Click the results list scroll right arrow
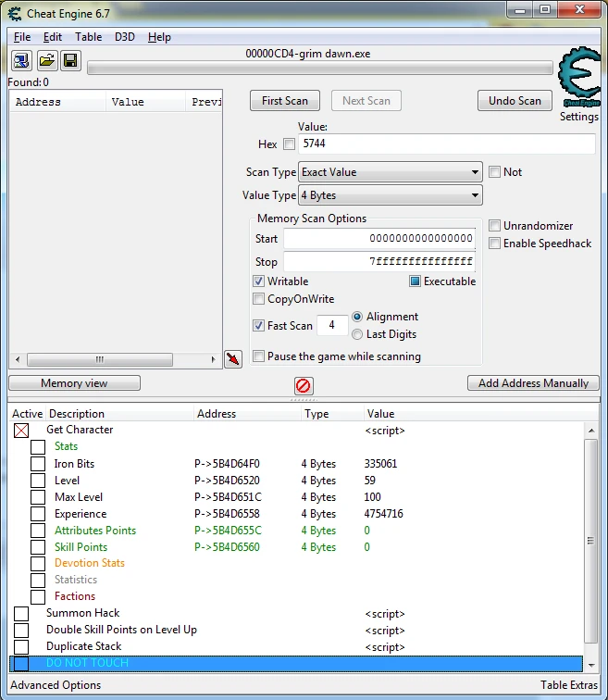608x700 pixels. 213,359
